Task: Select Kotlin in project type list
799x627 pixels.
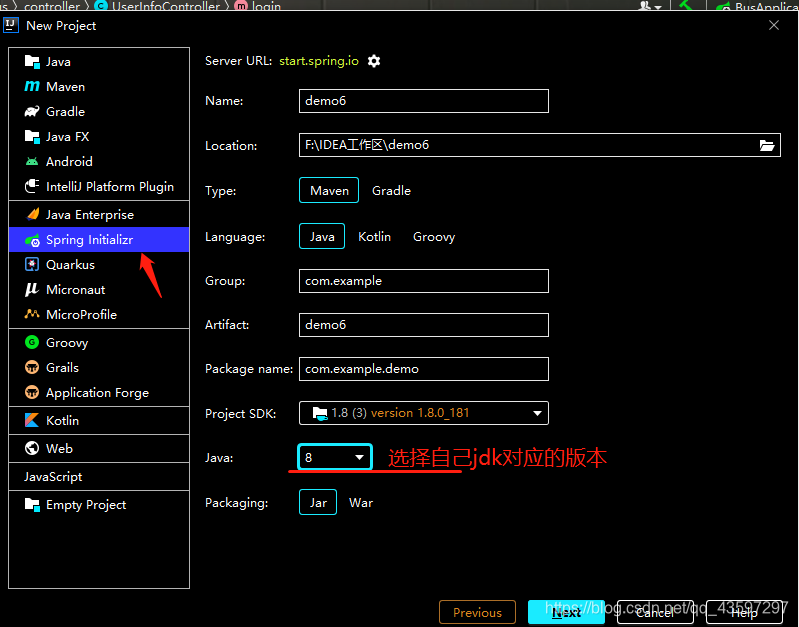Action: click(x=99, y=420)
